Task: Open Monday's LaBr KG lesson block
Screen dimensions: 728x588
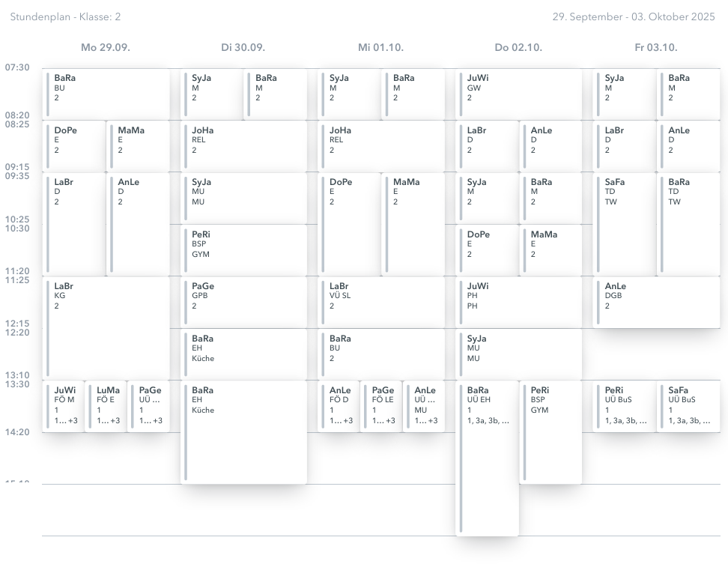Action: coord(106,328)
